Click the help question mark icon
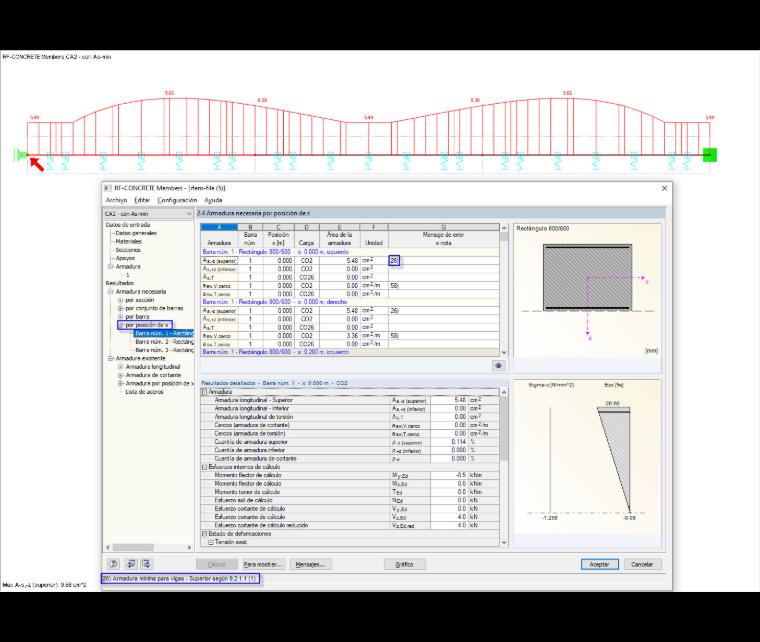This screenshot has height=642, width=760. tap(113, 564)
